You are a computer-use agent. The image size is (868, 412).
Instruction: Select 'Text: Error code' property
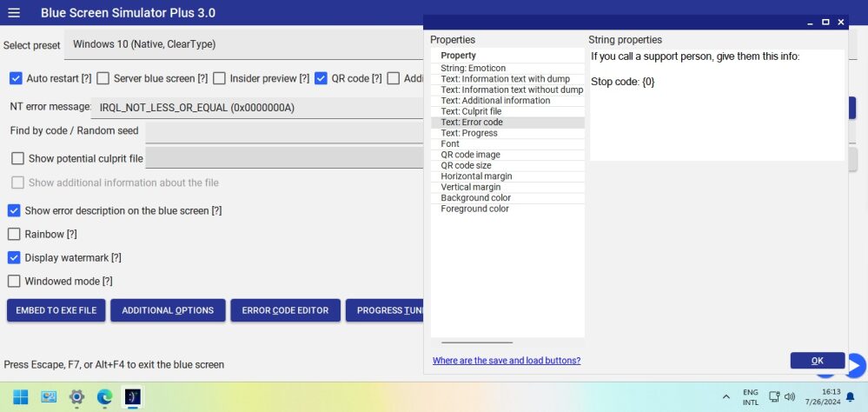[507, 123]
